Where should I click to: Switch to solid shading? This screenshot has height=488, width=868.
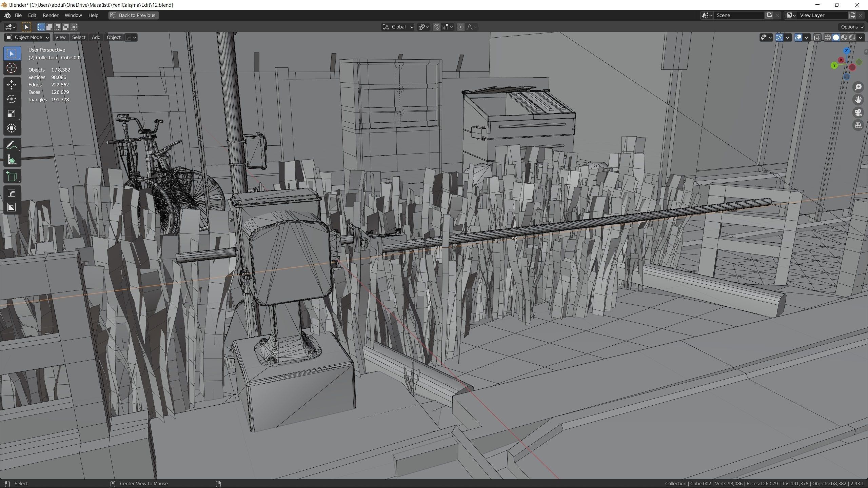[836, 37]
